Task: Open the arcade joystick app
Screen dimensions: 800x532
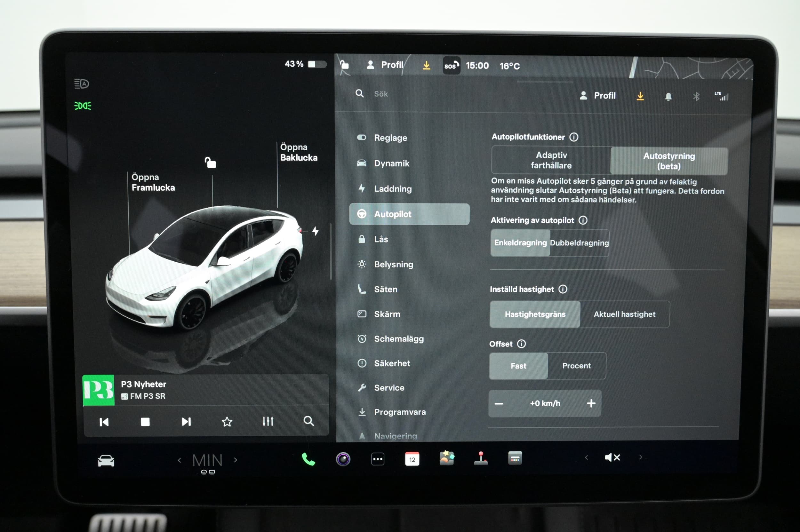Action: [481, 458]
